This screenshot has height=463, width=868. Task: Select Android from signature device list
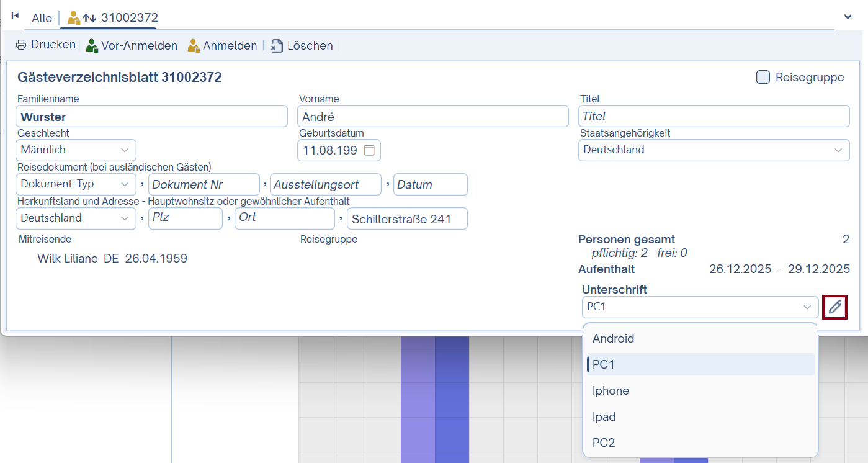pos(613,339)
